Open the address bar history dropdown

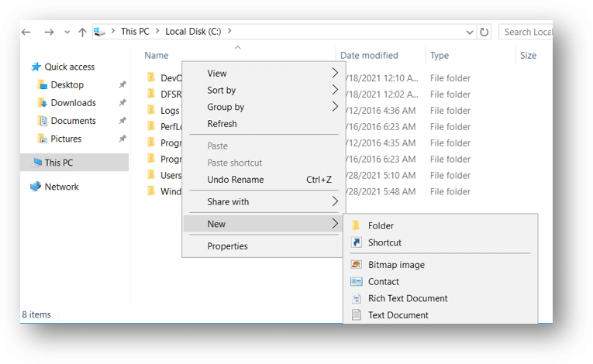click(x=470, y=32)
